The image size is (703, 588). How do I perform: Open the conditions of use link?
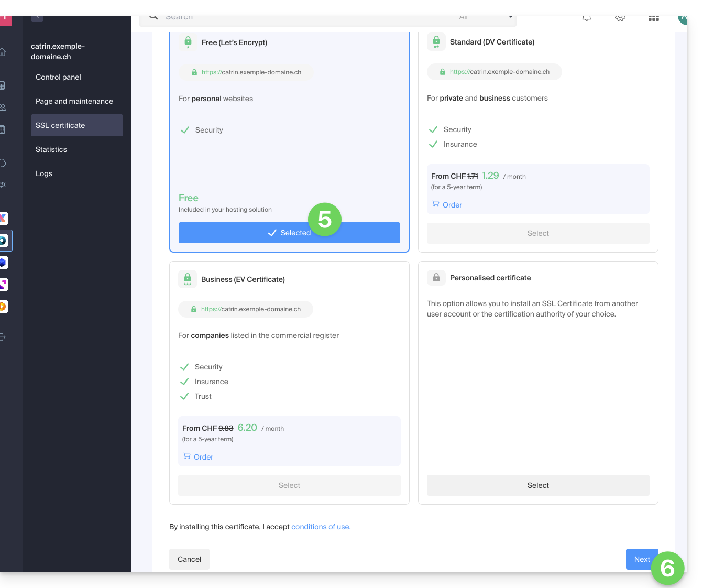(x=321, y=527)
